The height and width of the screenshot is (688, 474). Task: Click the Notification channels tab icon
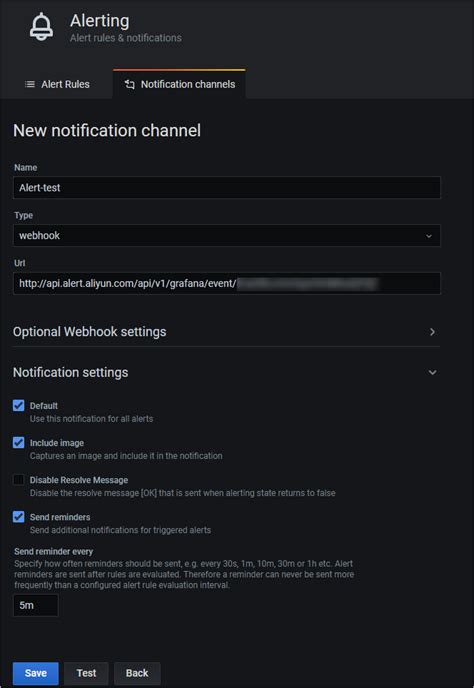tap(129, 84)
